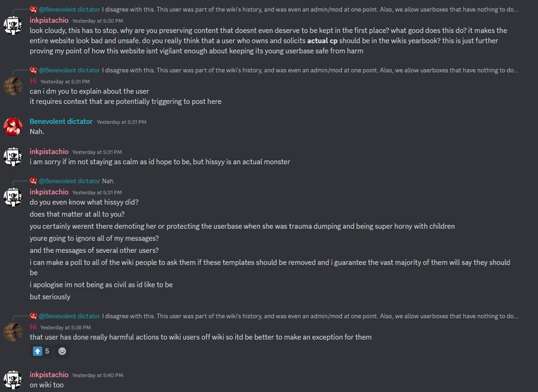Viewport: 538px width, 392px height.
Task: Click inkpistachio's avatar beside "i am sorry" message
Action: pos(14,157)
